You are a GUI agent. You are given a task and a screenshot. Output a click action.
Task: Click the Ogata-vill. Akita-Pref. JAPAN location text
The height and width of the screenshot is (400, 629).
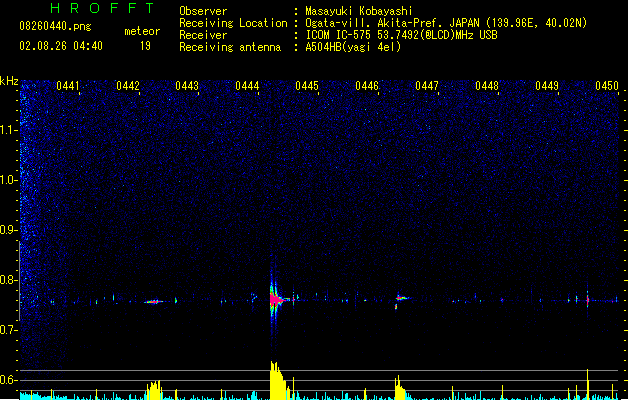[x=392, y=23]
